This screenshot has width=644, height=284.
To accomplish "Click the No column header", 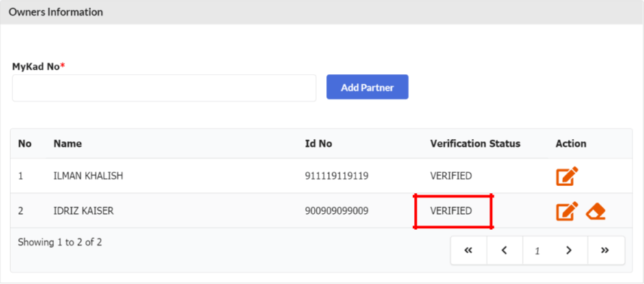I will [25, 144].
